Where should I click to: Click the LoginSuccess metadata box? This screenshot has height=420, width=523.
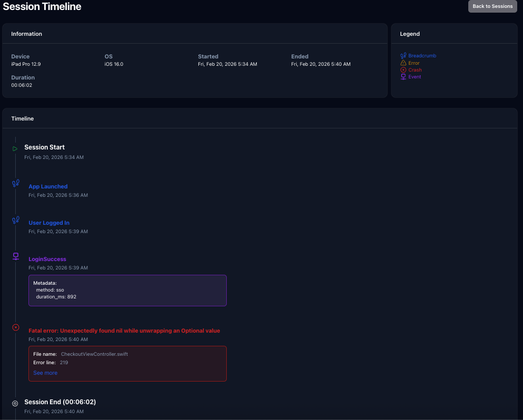[x=127, y=290]
